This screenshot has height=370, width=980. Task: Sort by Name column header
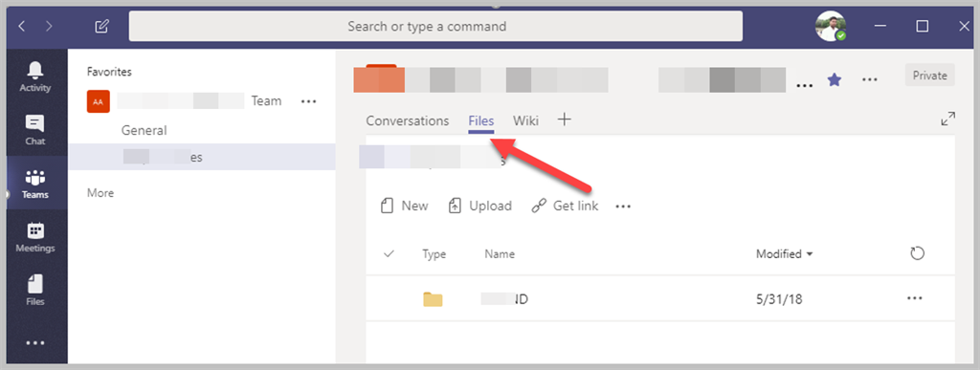point(500,254)
